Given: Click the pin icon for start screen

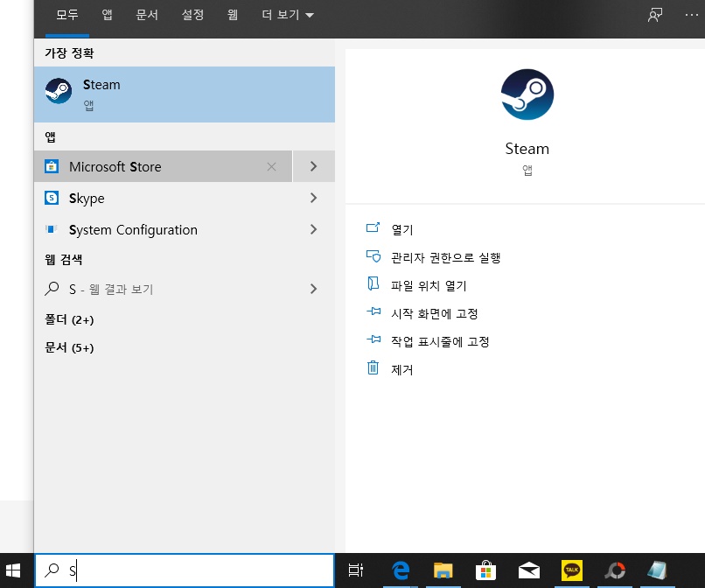Looking at the screenshot, I should [373, 311].
